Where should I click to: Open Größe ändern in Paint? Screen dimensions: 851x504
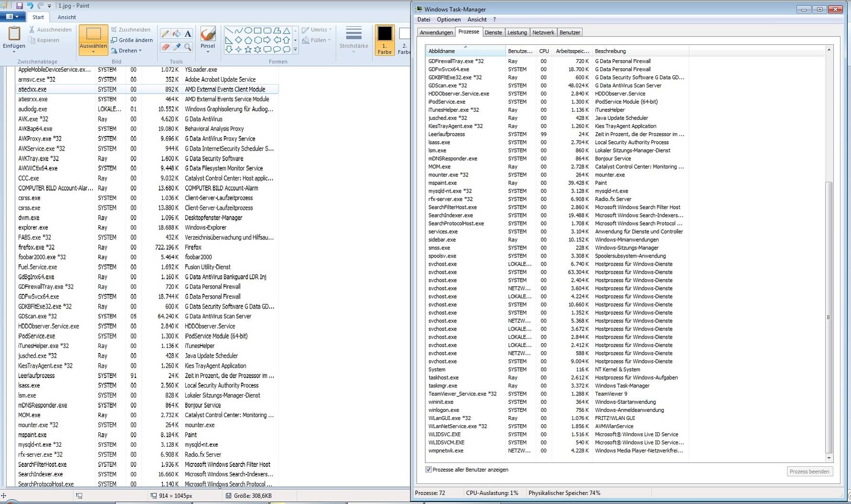point(132,40)
